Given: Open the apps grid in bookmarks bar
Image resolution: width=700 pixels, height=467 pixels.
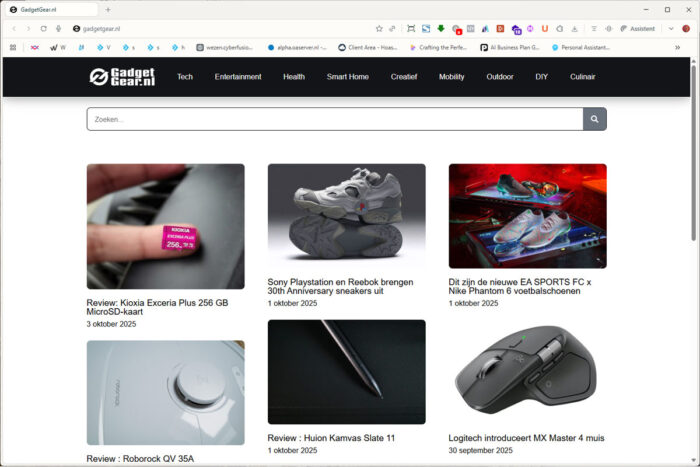Looking at the screenshot, I should [13, 47].
